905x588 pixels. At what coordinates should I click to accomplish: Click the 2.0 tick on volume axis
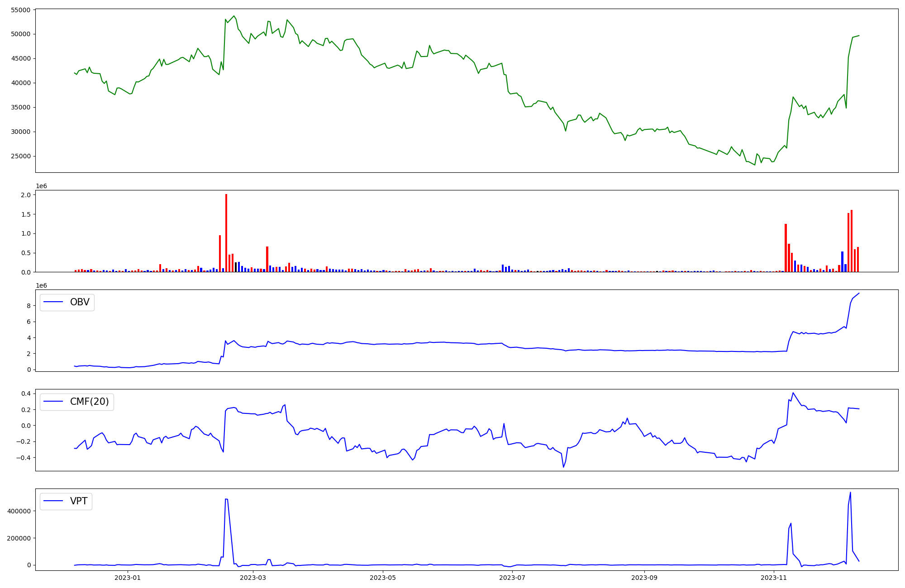click(26, 195)
